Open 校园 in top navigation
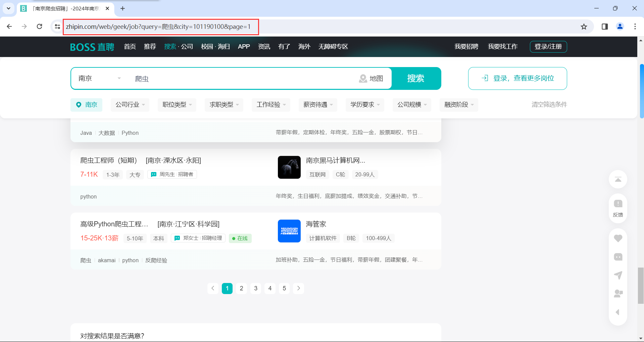 coord(207,47)
